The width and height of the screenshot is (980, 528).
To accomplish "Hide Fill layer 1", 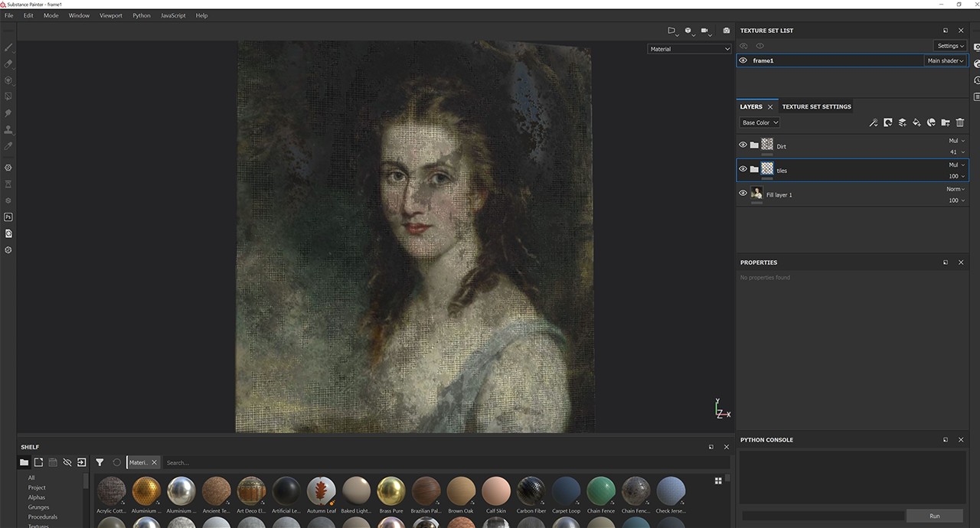I will [743, 193].
